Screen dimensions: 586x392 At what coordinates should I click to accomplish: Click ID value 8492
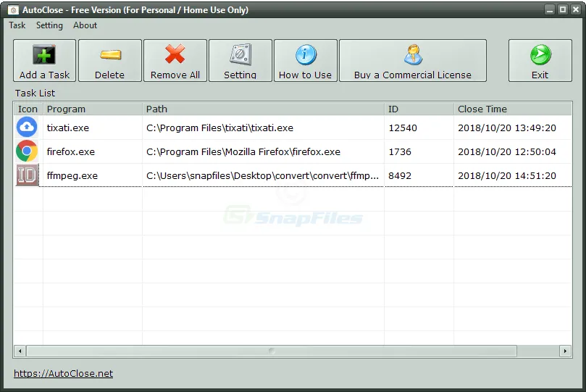(400, 175)
